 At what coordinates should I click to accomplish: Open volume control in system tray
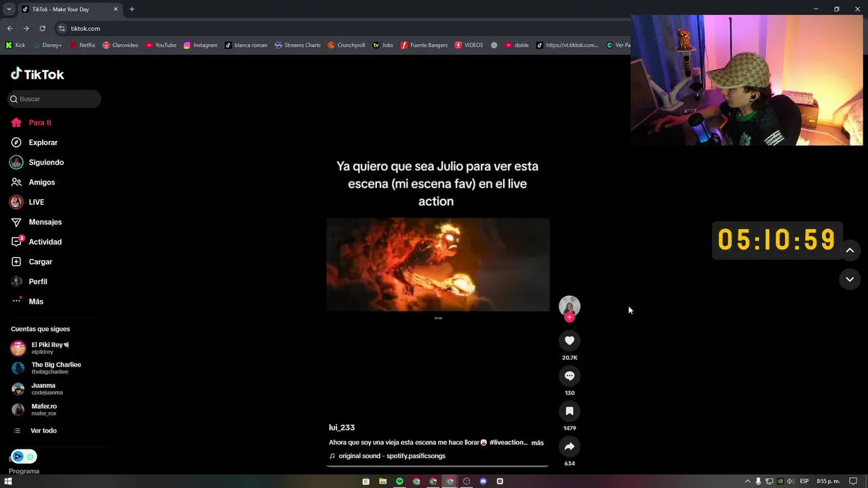pos(791,481)
